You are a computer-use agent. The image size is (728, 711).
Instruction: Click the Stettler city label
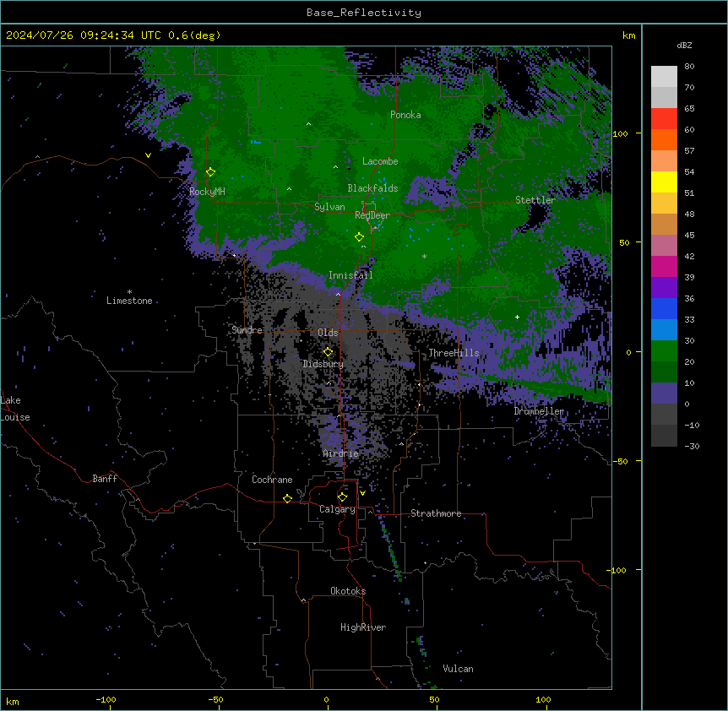(535, 200)
